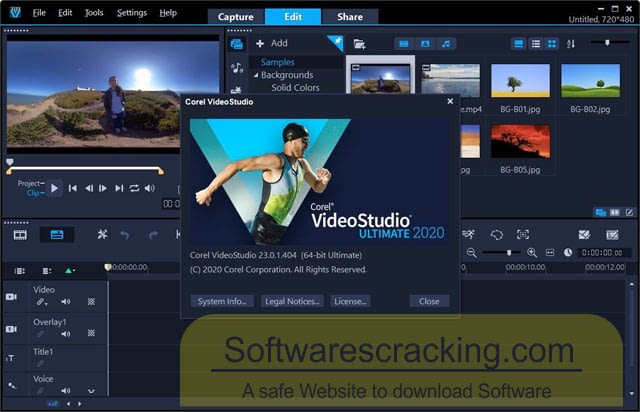The image size is (640, 412).
Task: Zoom in the timeline
Action: 532,253
